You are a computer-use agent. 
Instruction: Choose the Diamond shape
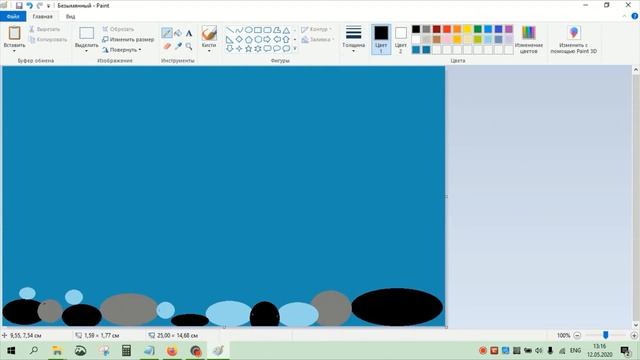[239, 40]
